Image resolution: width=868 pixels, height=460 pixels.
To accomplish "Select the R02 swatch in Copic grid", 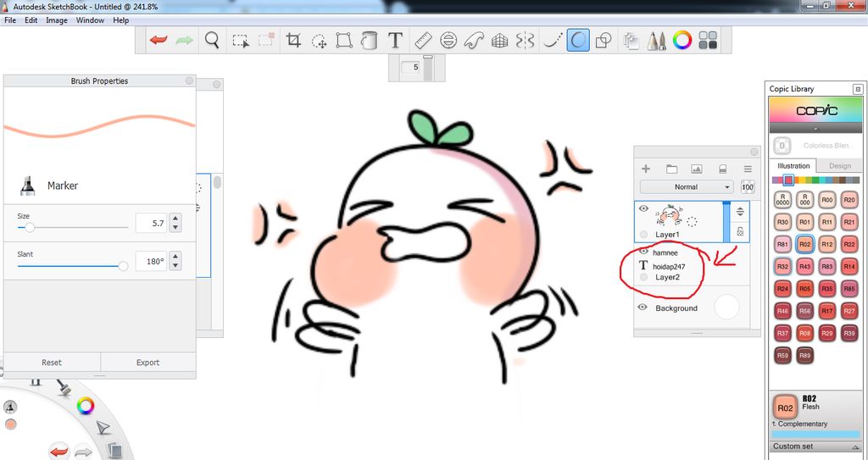I will pyautogui.click(x=805, y=244).
